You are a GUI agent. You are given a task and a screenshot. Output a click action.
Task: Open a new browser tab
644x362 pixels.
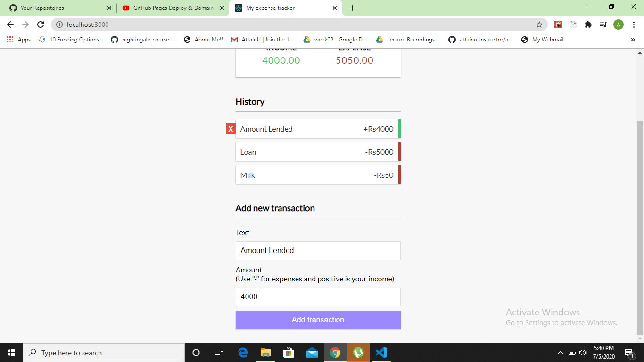coord(353,8)
